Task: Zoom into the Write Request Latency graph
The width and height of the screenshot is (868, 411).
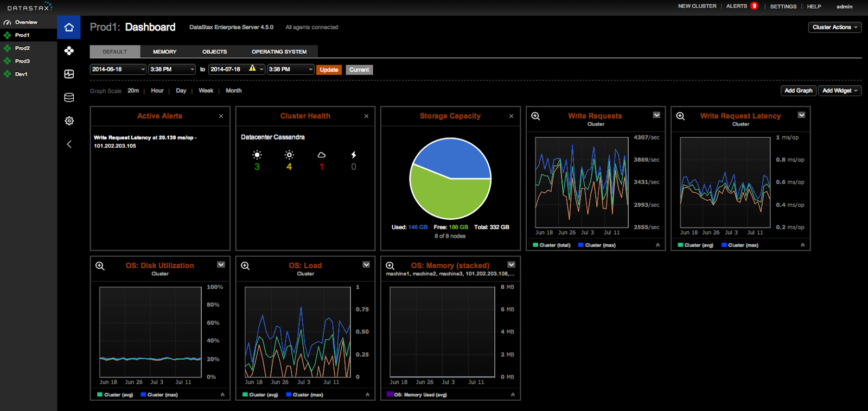Action: (680, 116)
